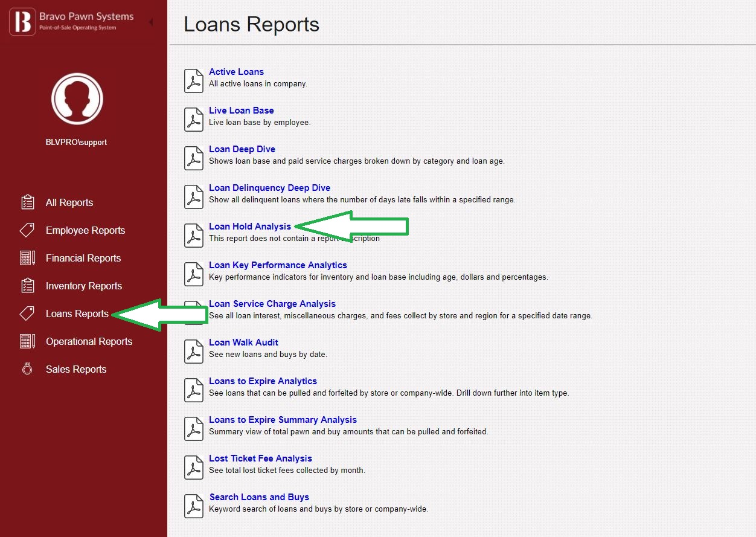Open the Loans to Expire Summary Analysis link
This screenshot has height=537, width=756.
coord(283,420)
